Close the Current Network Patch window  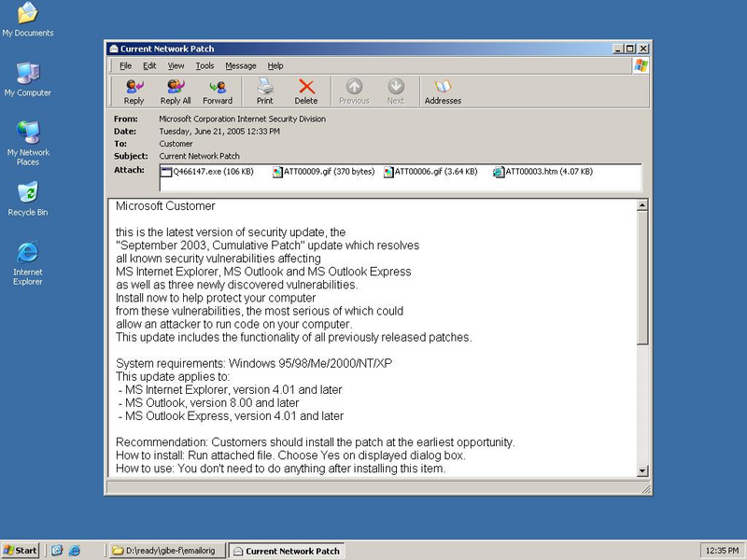click(x=642, y=49)
